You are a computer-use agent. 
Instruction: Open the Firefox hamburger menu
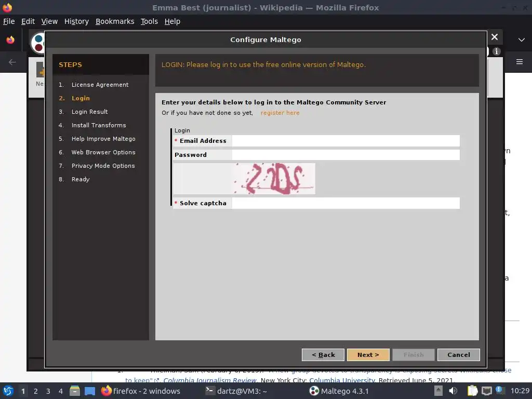pos(520,62)
